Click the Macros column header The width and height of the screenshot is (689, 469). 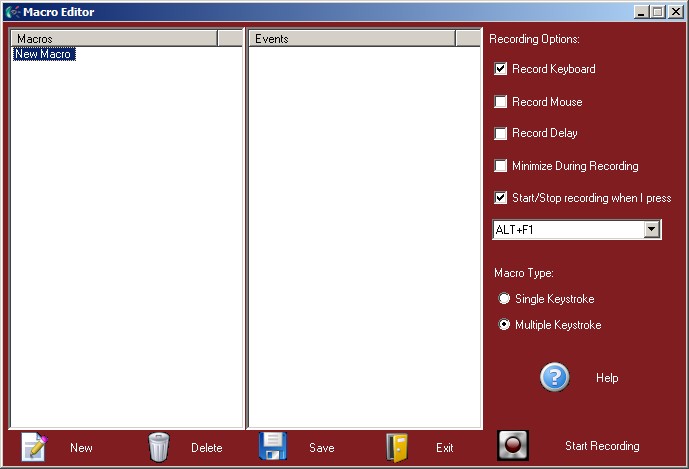pos(113,38)
